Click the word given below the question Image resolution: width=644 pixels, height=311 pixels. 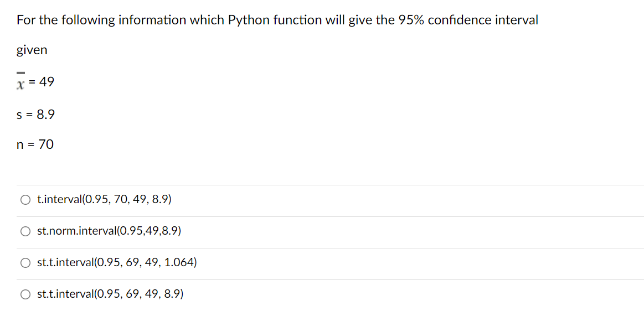tap(32, 51)
